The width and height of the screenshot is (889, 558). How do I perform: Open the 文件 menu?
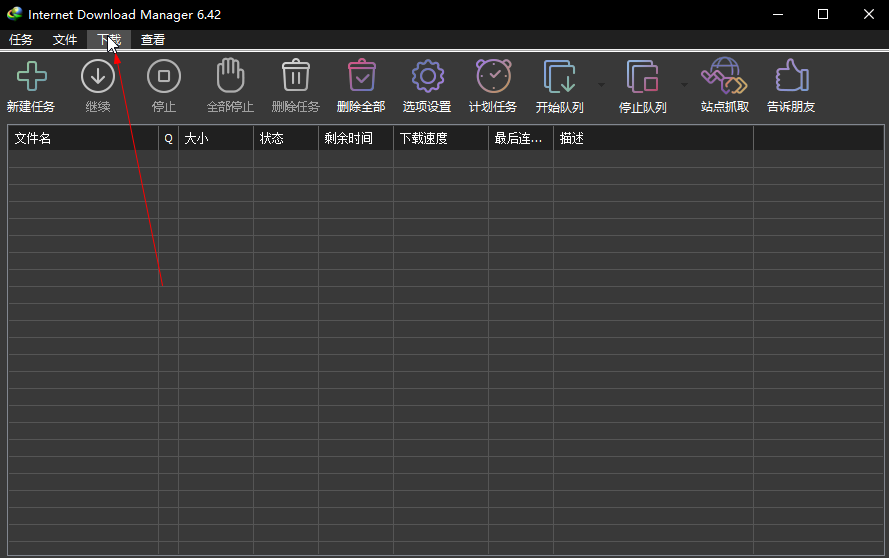point(65,40)
